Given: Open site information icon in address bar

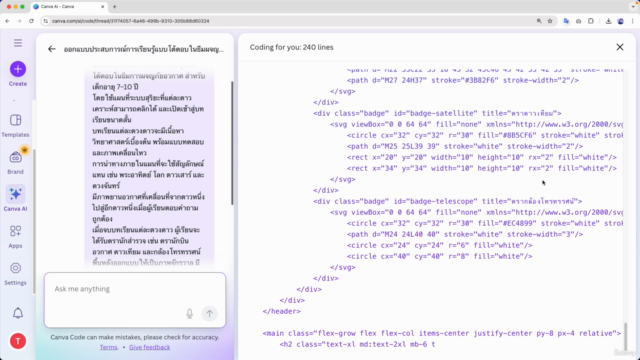Looking at the screenshot, I should coord(45,21).
